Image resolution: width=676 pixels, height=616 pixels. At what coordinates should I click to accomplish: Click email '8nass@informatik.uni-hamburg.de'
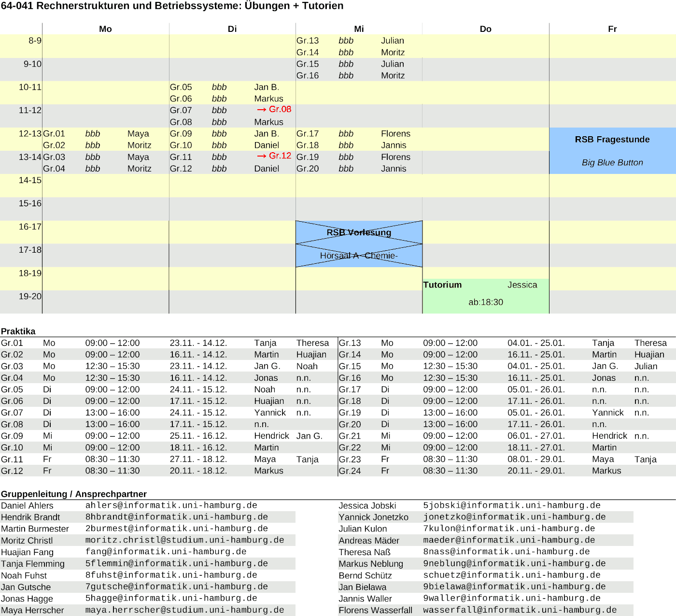(x=507, y=552)
